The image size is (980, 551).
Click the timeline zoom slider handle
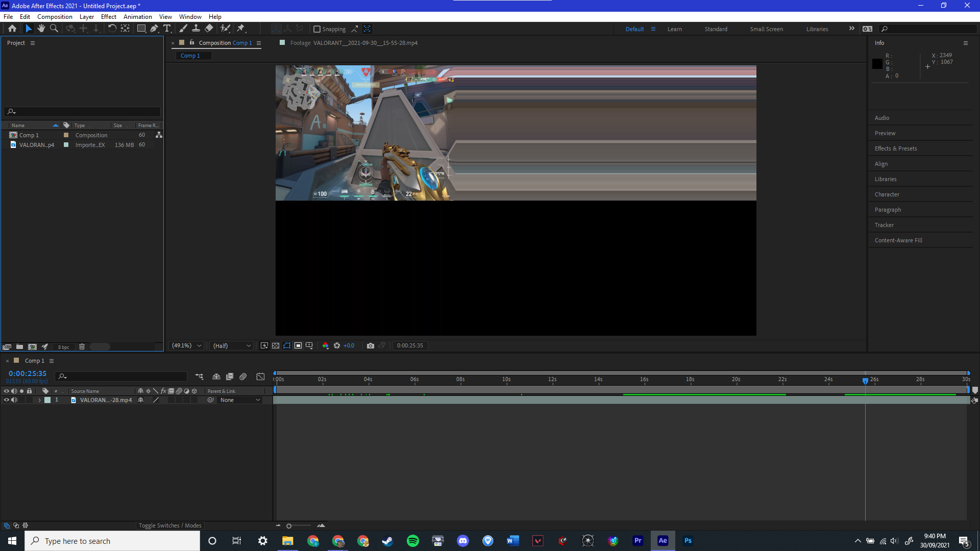(289, 526)
